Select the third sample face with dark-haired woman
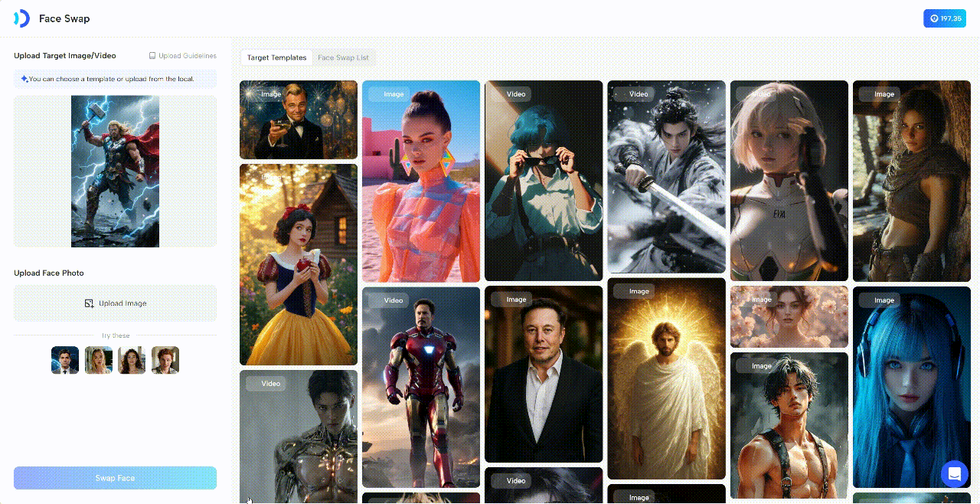This screenshot has width=980, height=504. click(x=132, y=360)
